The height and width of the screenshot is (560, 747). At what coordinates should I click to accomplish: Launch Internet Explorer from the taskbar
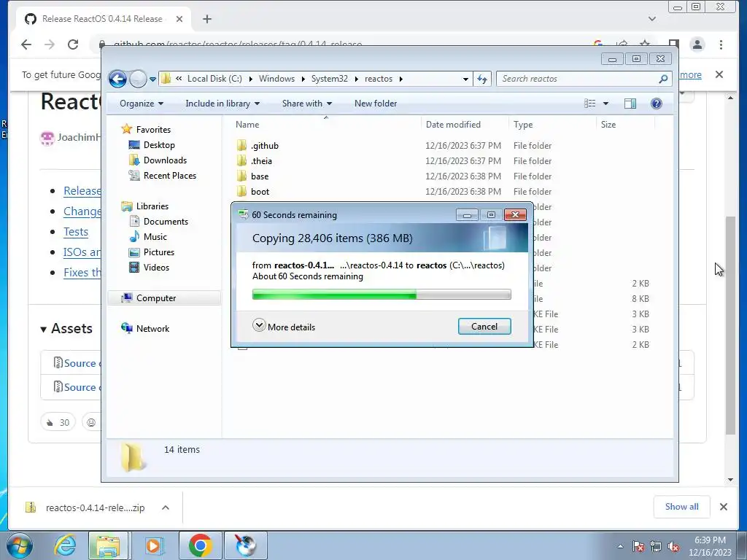[64, 545]
